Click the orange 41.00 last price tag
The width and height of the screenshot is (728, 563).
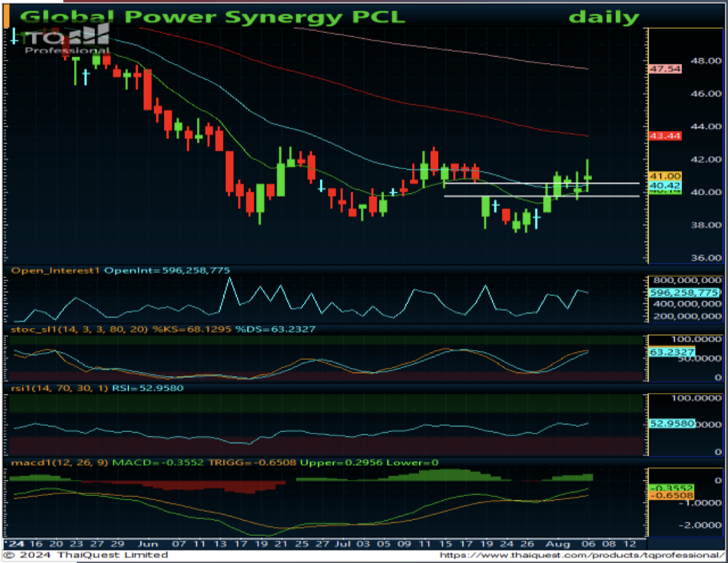pyautogui.click(x=665, y=176)
